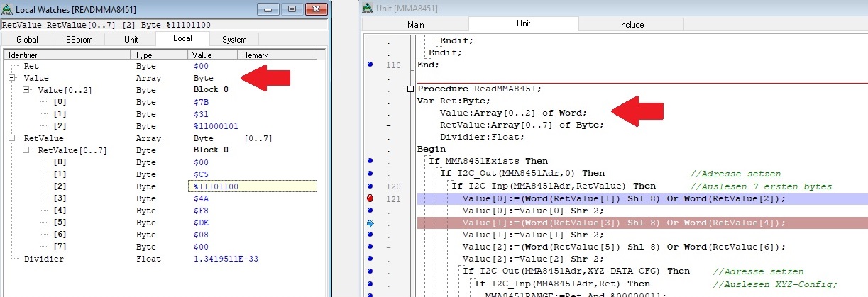This screenshot has width=868, height=297.
Task: Toggle the red breakpoint at line 121
Action: click(370, 198)
